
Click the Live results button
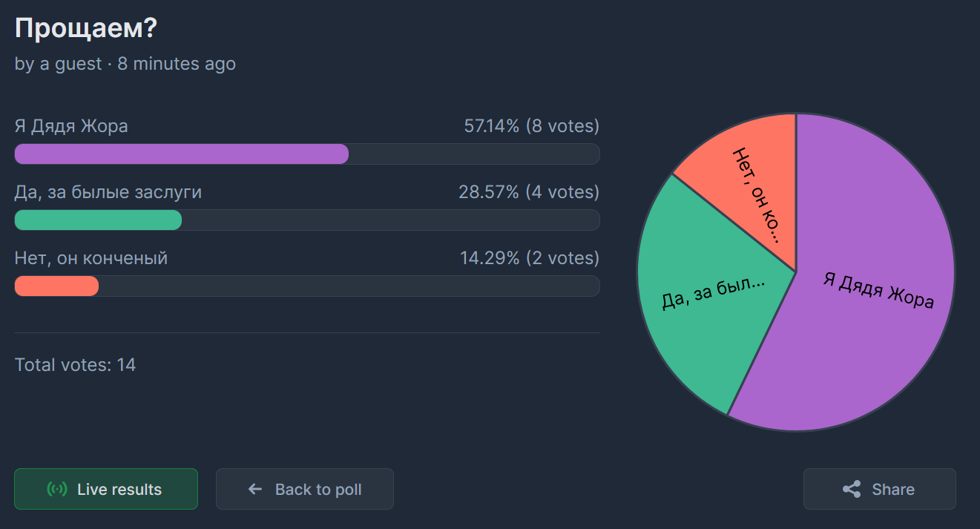pyautogui.click(x=106, y=489)
